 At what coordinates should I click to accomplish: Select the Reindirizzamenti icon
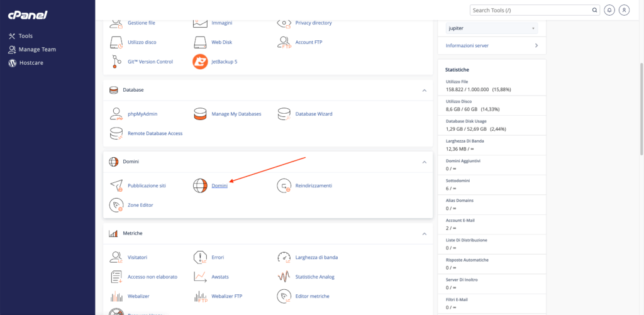284,185
